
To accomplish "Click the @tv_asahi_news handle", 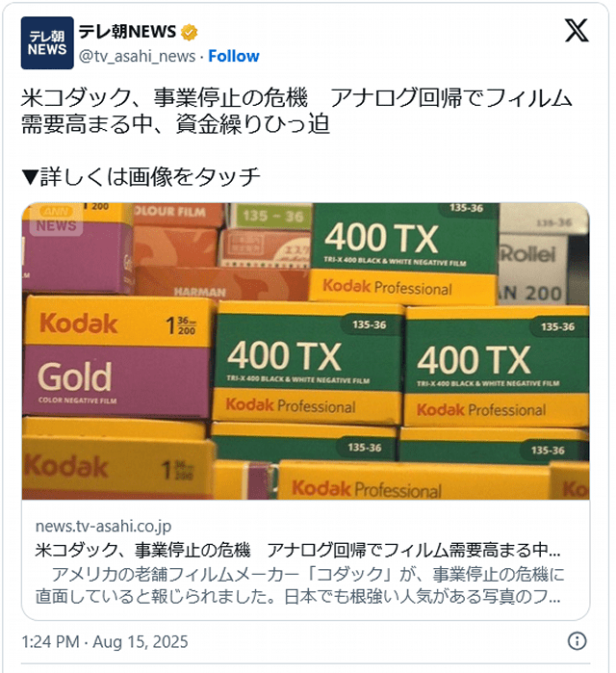I will 137,56.
